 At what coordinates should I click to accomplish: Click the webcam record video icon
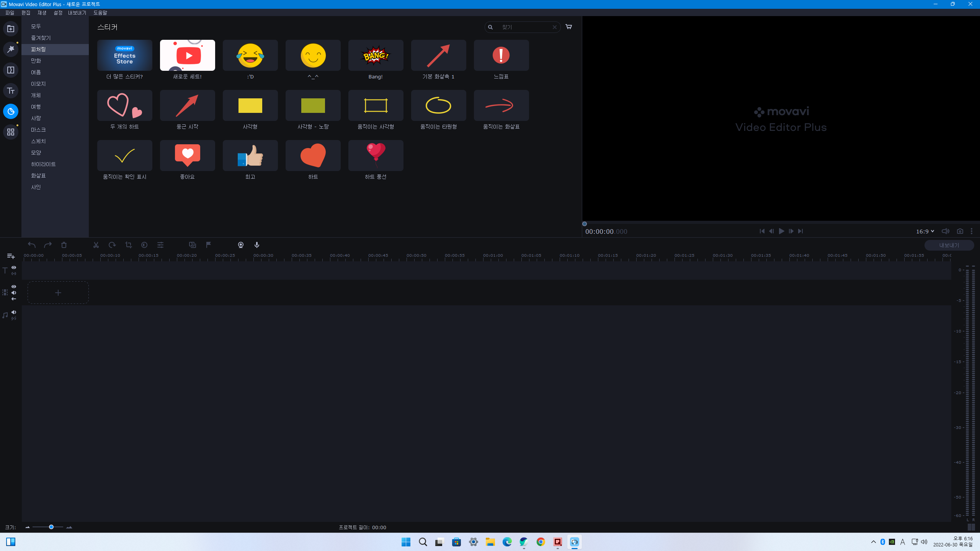tap(241, 245)
